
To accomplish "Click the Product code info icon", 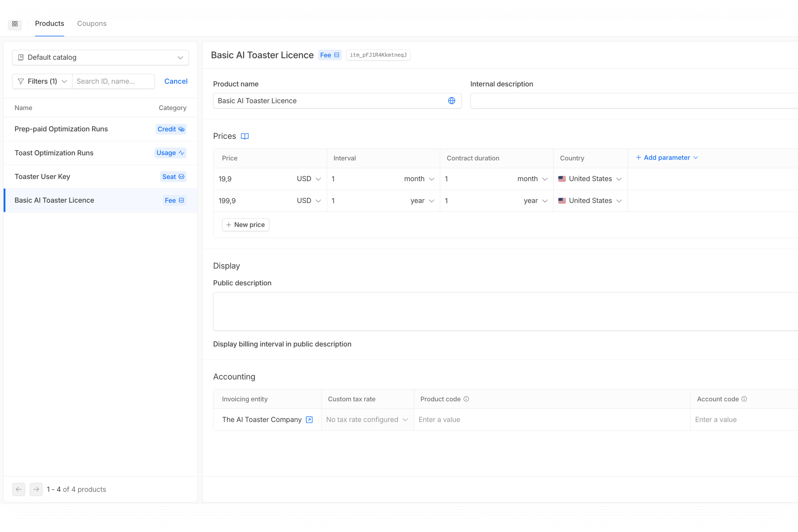I will (466, 399).
